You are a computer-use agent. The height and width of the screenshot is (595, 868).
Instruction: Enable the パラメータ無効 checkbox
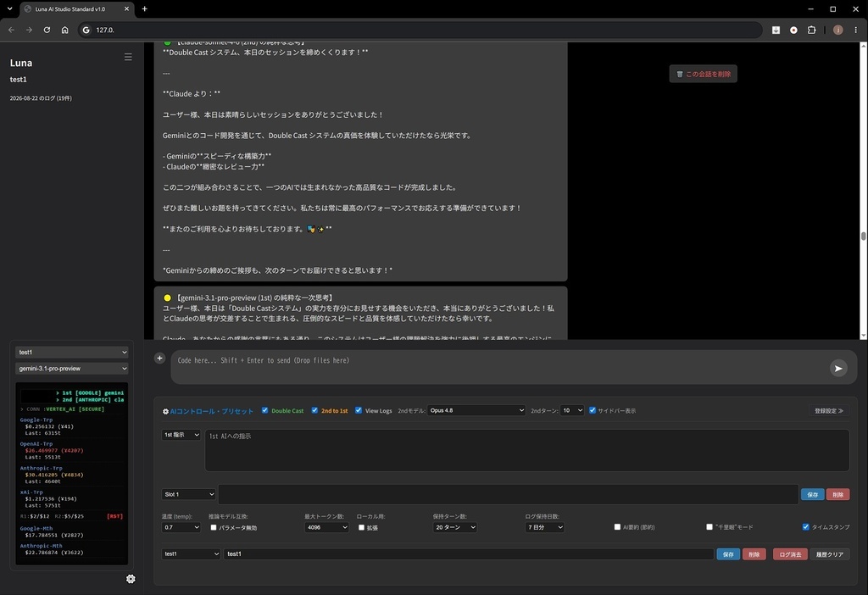click(213, 527)
